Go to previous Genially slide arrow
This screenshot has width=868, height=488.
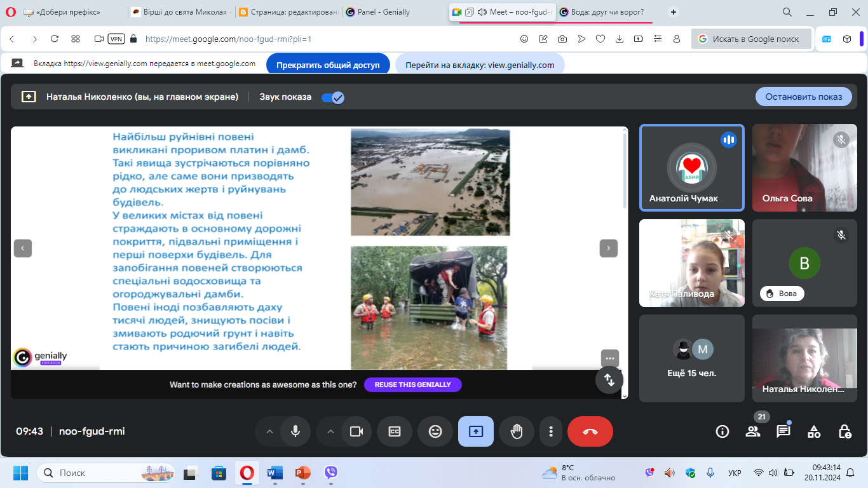pos(23,248)
